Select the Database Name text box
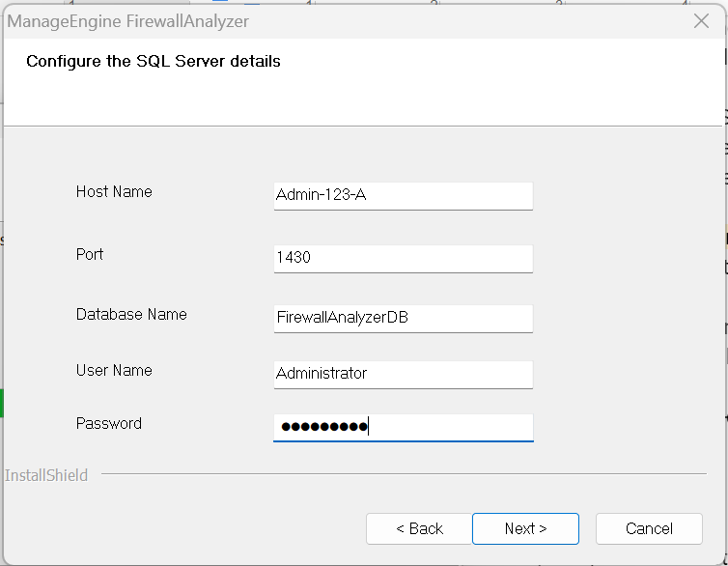 (403, 318)
